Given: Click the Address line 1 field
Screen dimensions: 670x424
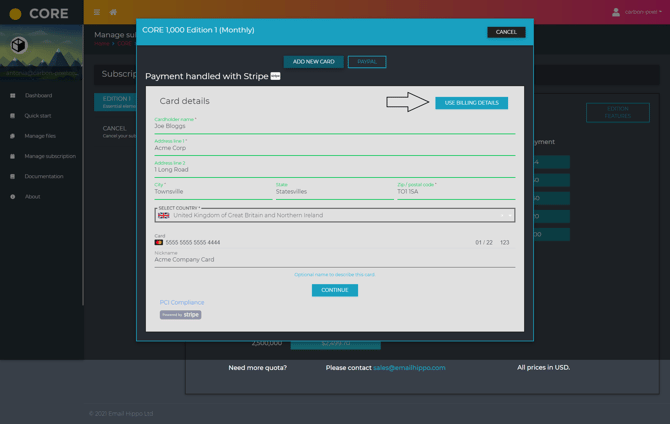Looking at the screenshot, I should click(x=335, y=147).
